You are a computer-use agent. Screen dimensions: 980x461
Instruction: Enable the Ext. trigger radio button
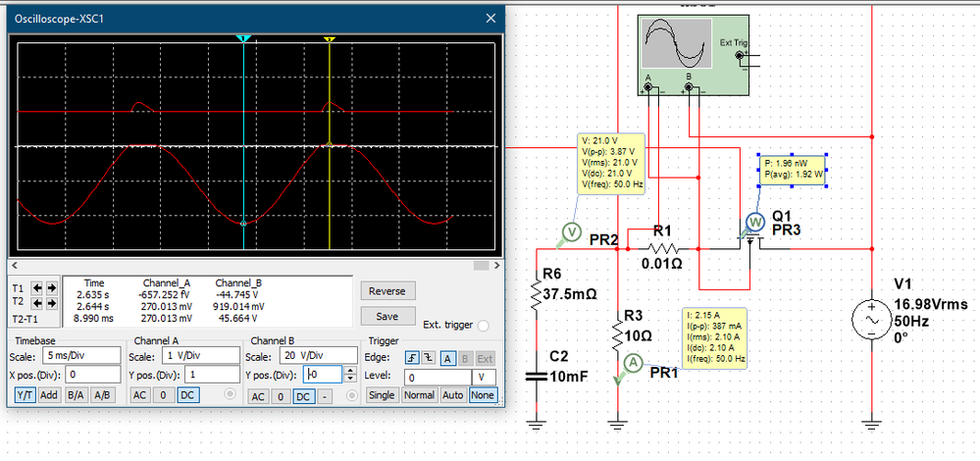click(x=483, y=327)
